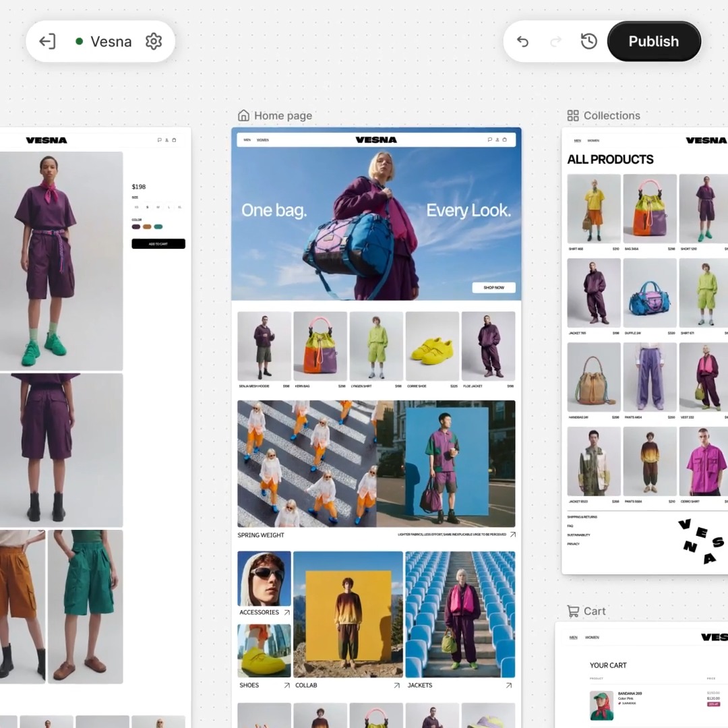This screenshot has width=728, height=728.
Task: Select the Home page frame label
Action: coord(282,116)
